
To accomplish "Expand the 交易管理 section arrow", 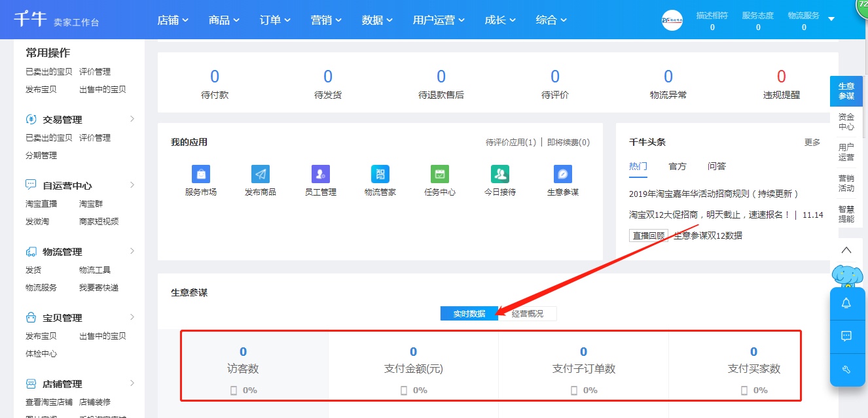I will tap(132, 119).
